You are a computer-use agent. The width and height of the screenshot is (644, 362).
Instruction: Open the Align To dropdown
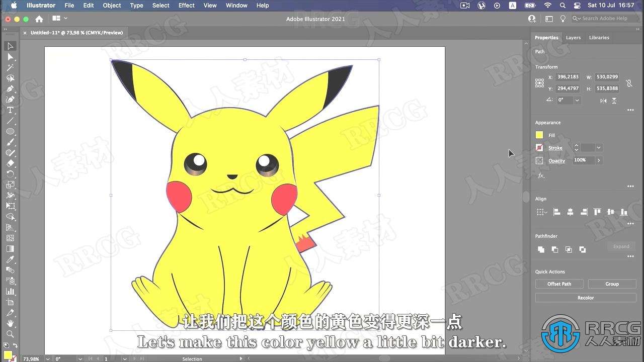541,212
